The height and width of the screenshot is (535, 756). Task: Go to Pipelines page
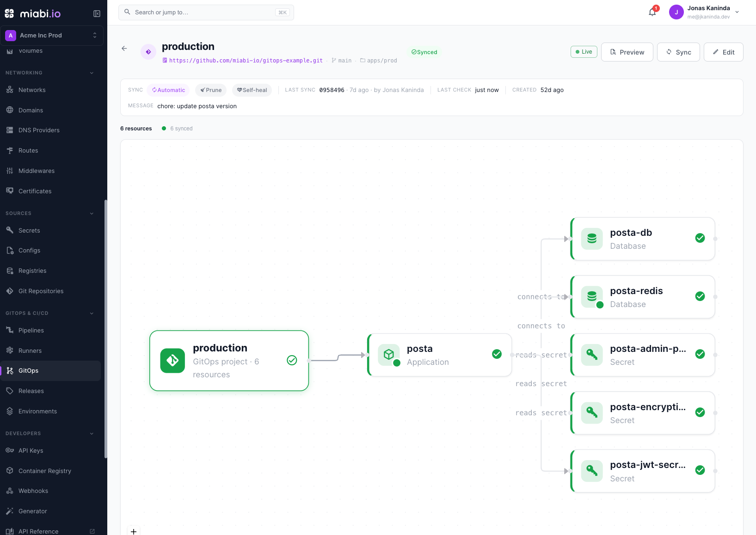tap(50, 330)
